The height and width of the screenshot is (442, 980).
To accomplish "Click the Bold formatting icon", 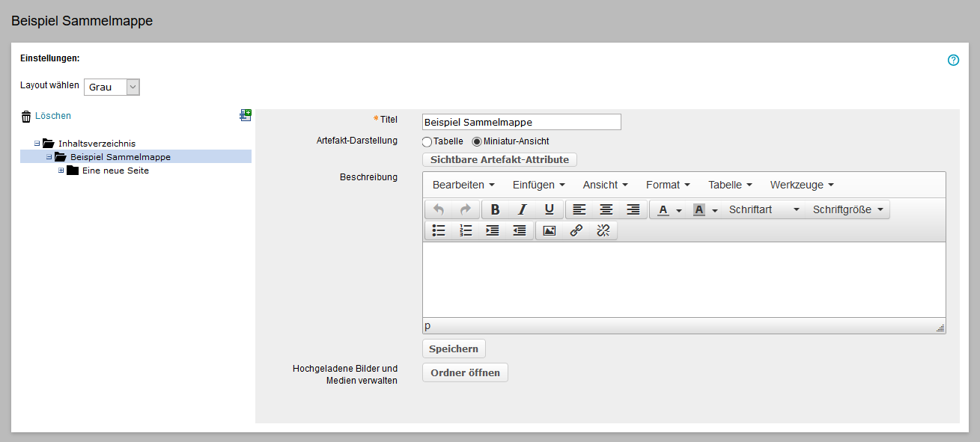I will pos(495,209).
